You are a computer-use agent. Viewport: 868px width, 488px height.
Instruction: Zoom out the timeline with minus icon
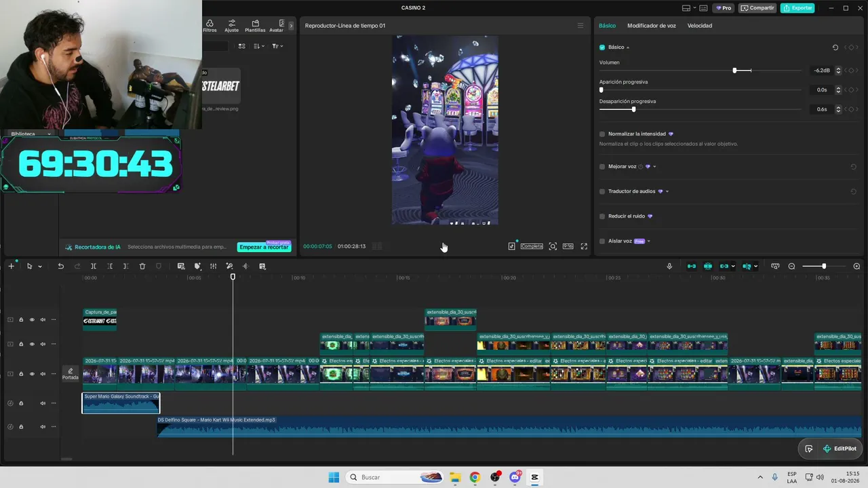coord(791,266)
